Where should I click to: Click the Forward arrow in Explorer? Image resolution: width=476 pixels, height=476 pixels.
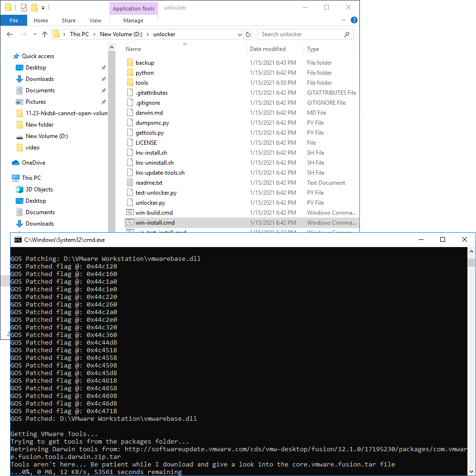click(x=23, y=34)
